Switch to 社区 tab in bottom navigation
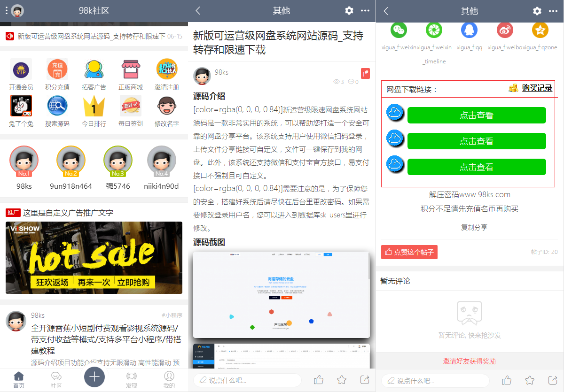The height and width of the screenshot is (392, 564). pyautogui.click(x=56, y=379)
